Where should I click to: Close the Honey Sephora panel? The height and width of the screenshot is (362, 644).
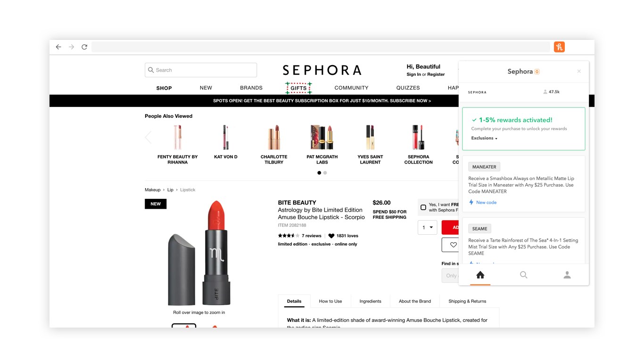[579, 71]
